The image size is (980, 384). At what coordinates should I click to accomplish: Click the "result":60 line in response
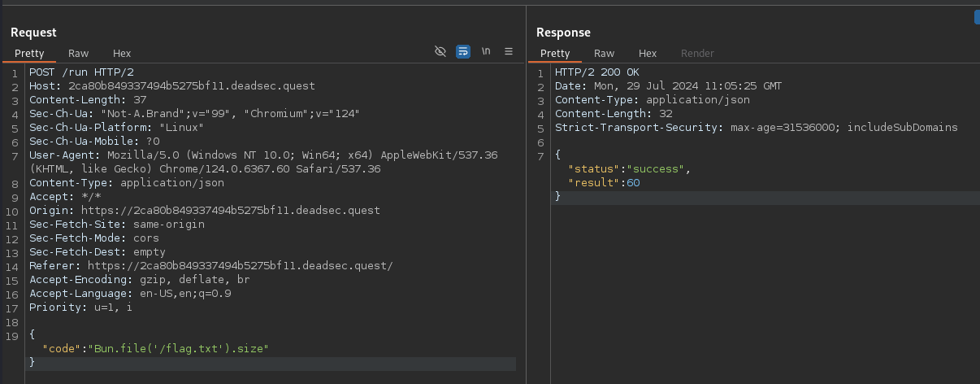click(x=605, y=183)
